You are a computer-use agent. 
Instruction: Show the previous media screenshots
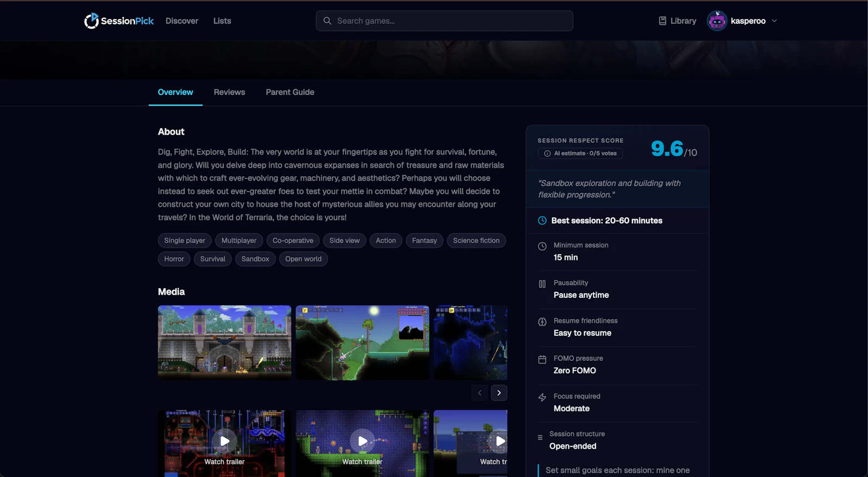pyautogui.click(x=480, y=393)
